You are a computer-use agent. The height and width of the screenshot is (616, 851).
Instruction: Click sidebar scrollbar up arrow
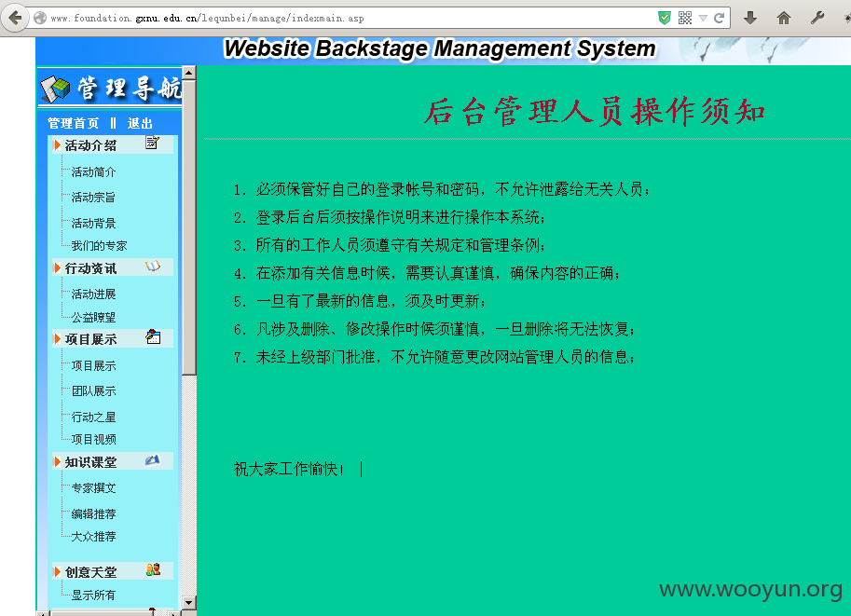pyautogui.click(x=189, y=73)
